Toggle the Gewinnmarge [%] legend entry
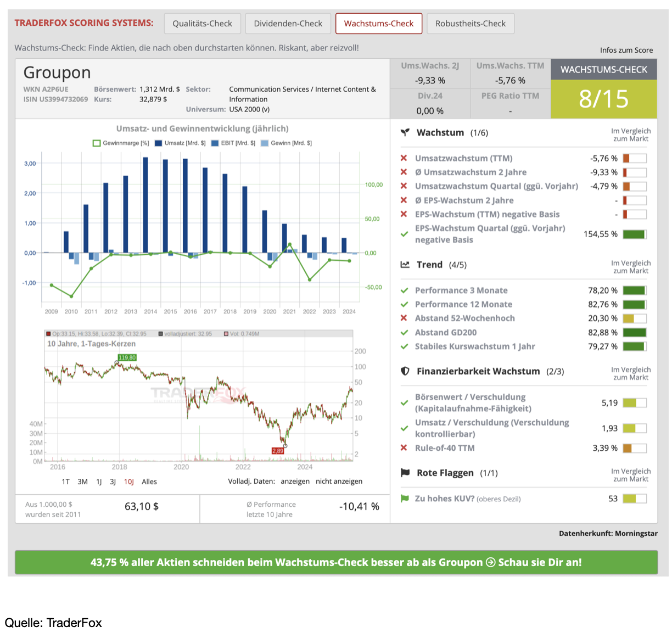Image resolution: width=672 pixels, height=638 pixels. coord(121,143)
